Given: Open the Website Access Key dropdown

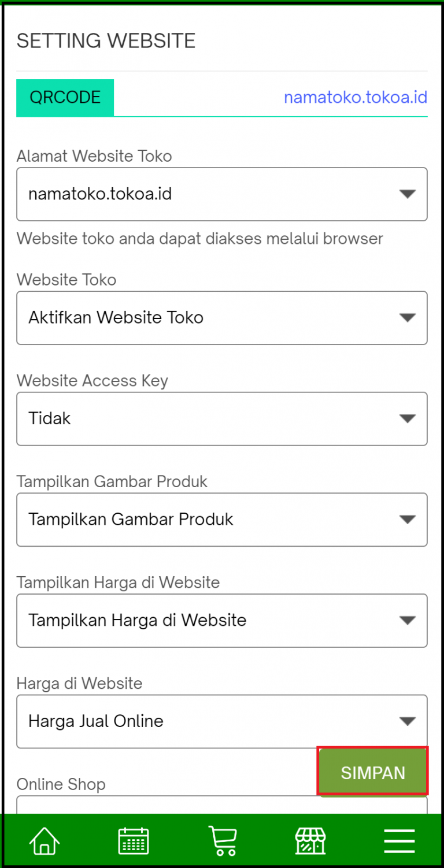Looking at the screenshot, I should 222,418.
